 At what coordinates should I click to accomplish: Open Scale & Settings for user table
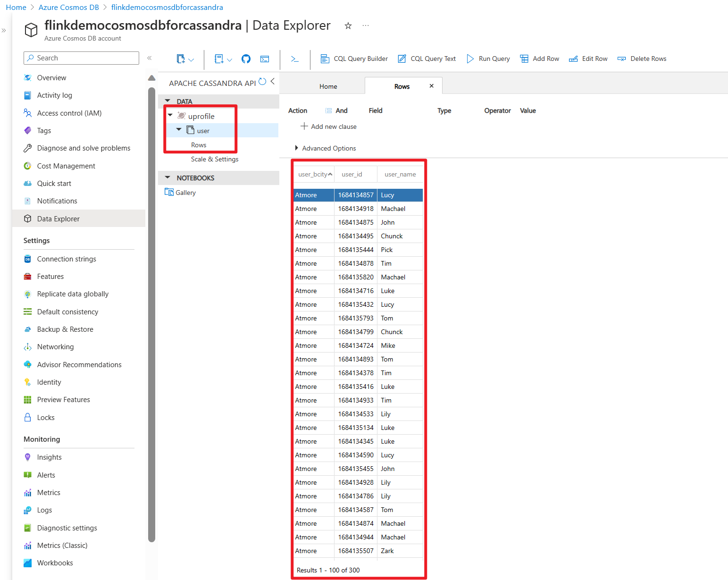coord(215,159)
